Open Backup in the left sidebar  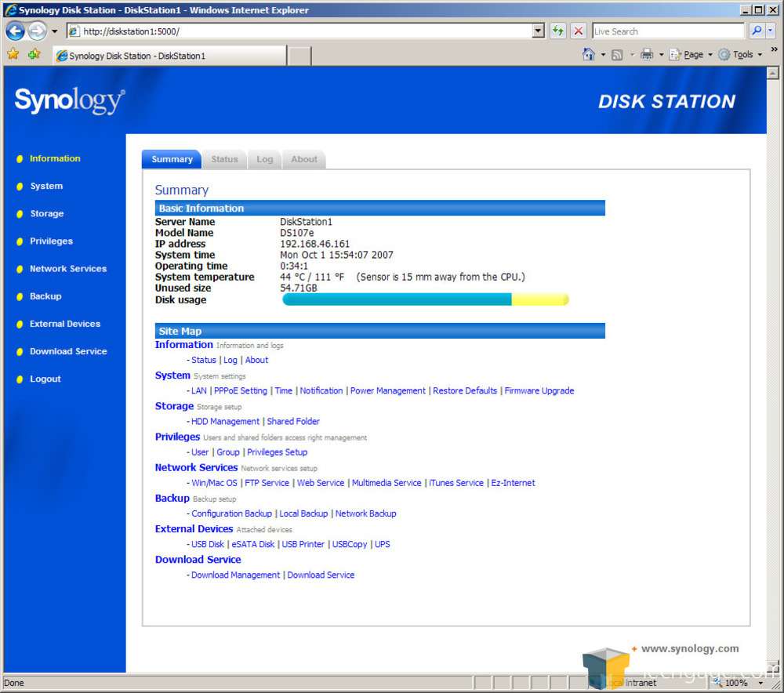(45, 296)
